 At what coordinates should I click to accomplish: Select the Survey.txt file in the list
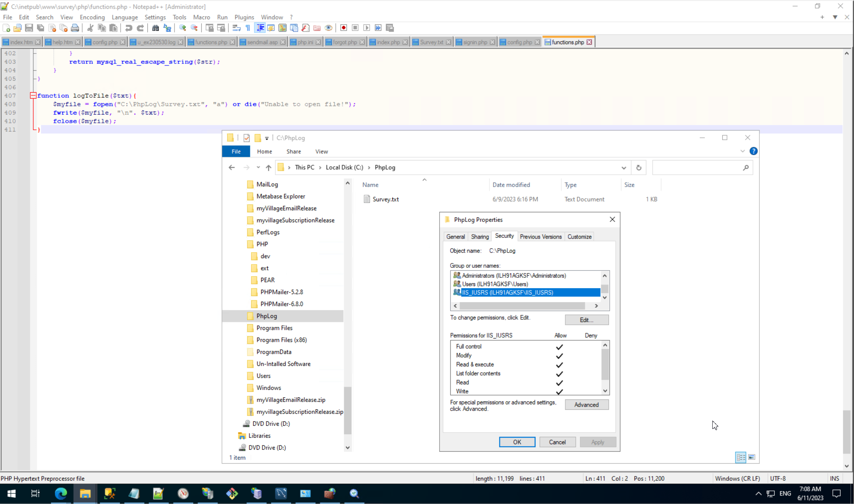coord(385,199)
